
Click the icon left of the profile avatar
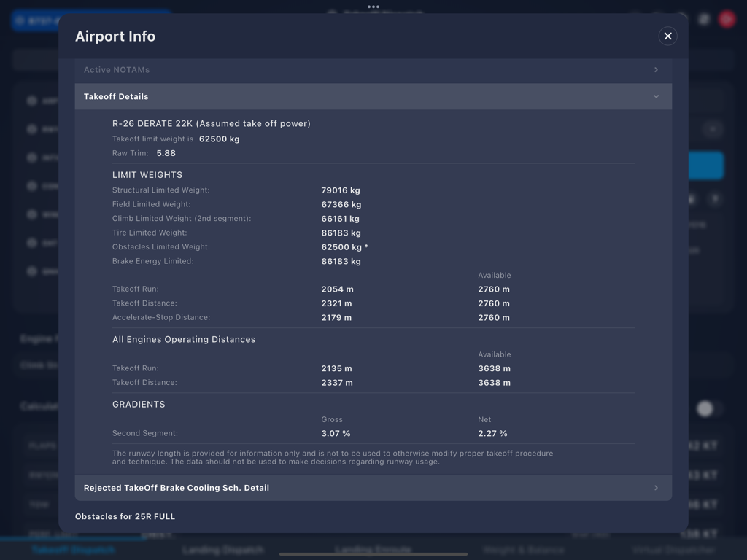tap(703, 20)
